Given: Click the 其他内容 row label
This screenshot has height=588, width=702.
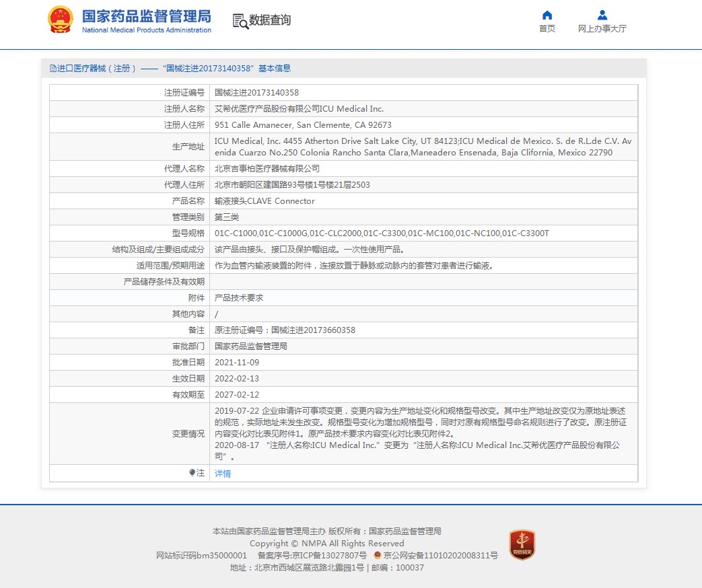Looking at the screenshot, I should 188,314.
